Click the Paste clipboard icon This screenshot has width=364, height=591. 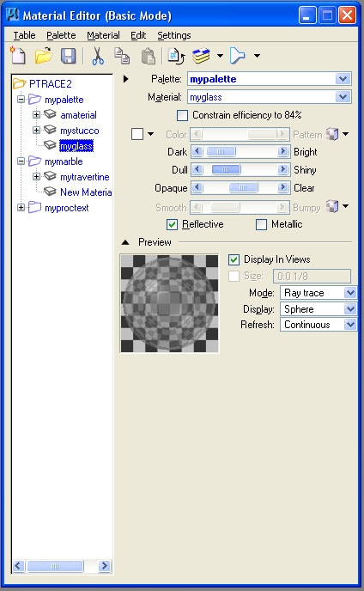coord(148,56)
